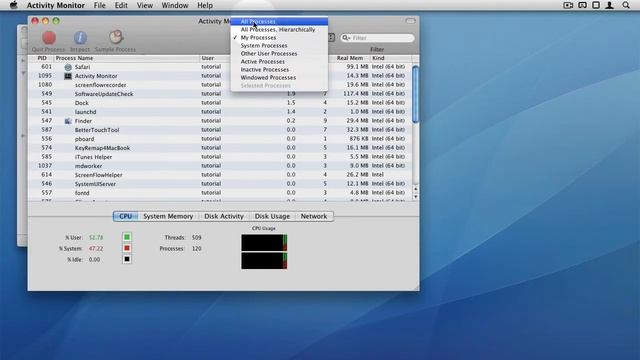Open the Edit menu
Viewport: 640px width, 360px height.
point(121,5)
